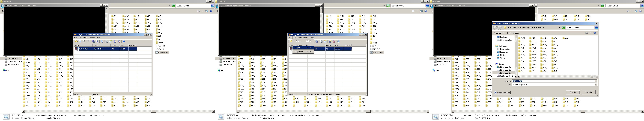Select YAG0 folder in Export dialog
Image resolution: width=644 pixels, height=121 pixels.
pos(533,45)
